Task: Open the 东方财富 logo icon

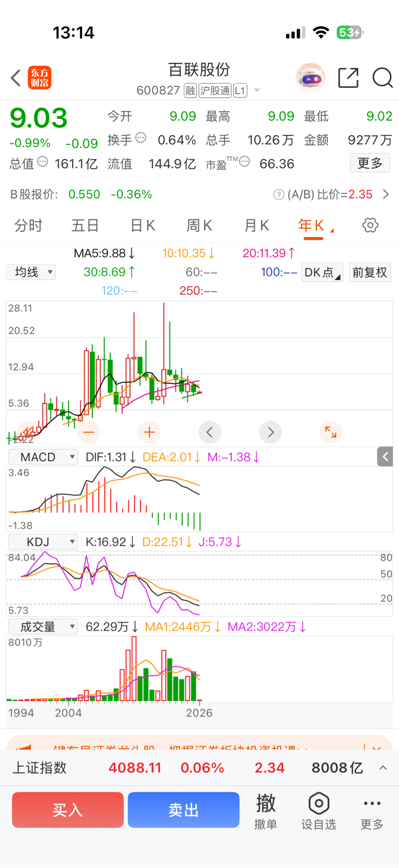Action: click(39, 78)
